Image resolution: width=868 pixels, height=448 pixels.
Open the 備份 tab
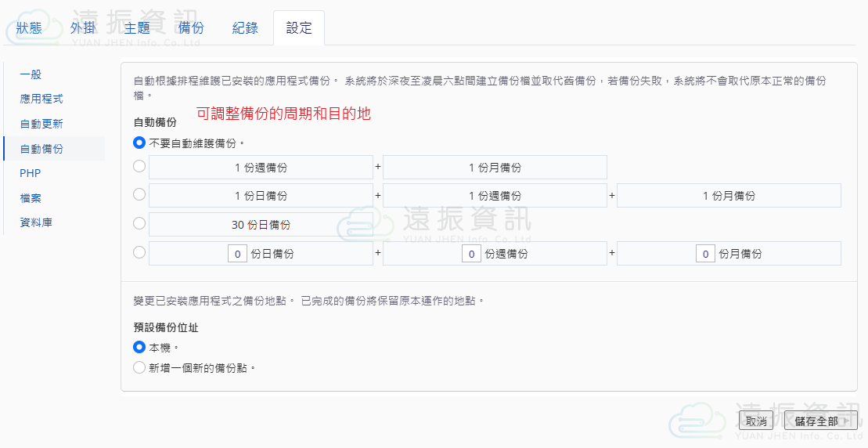[x=191, y=28]
